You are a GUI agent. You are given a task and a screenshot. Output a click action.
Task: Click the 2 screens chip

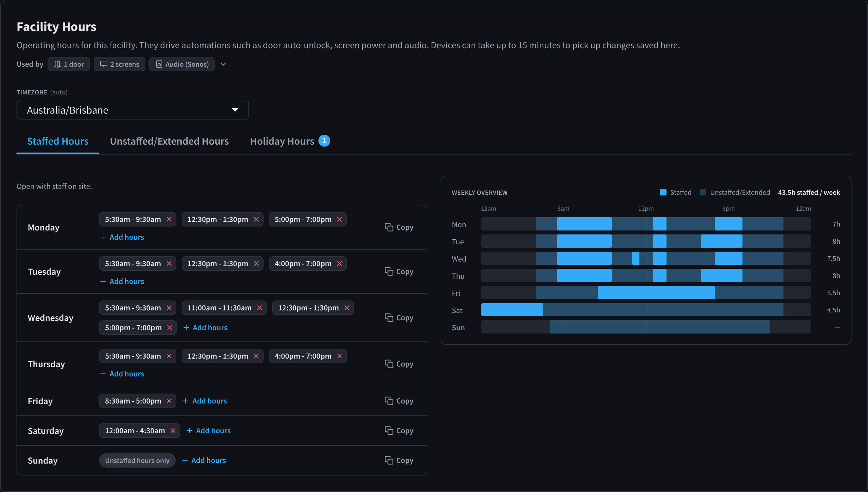point(119,64)
